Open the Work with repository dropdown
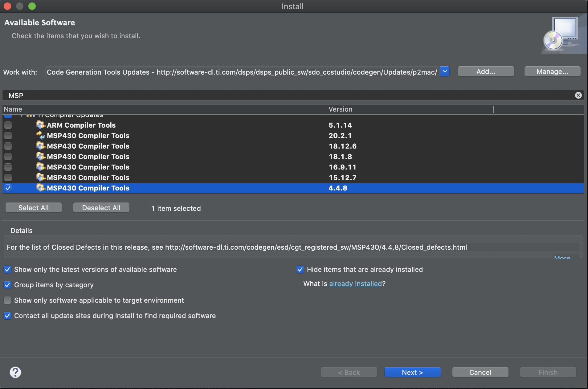Image resolution: width=588 pixels, height=389 pixels. coord(444,72)
